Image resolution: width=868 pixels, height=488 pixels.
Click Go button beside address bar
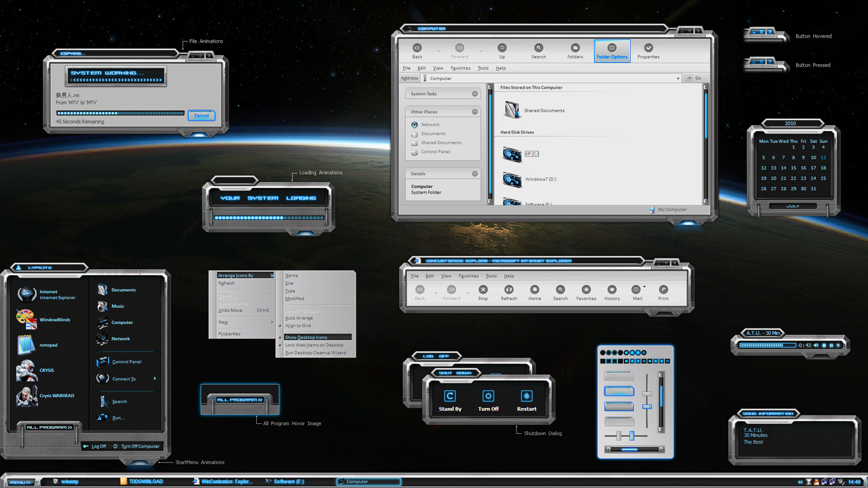tap(694, 78)
